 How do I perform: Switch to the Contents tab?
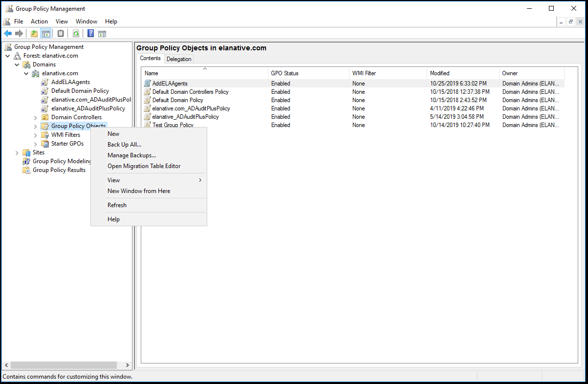[x=150, y=58]
